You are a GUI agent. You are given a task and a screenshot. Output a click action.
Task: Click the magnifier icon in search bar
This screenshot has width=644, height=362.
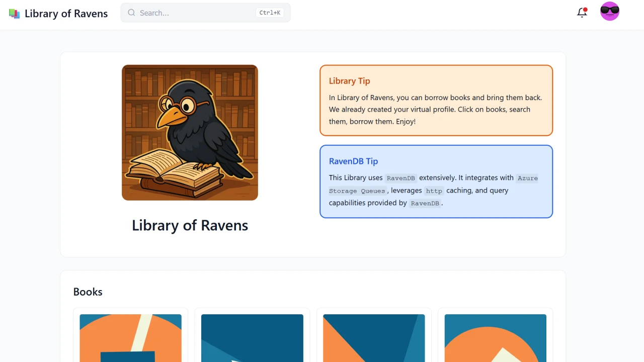pos(131,13)
